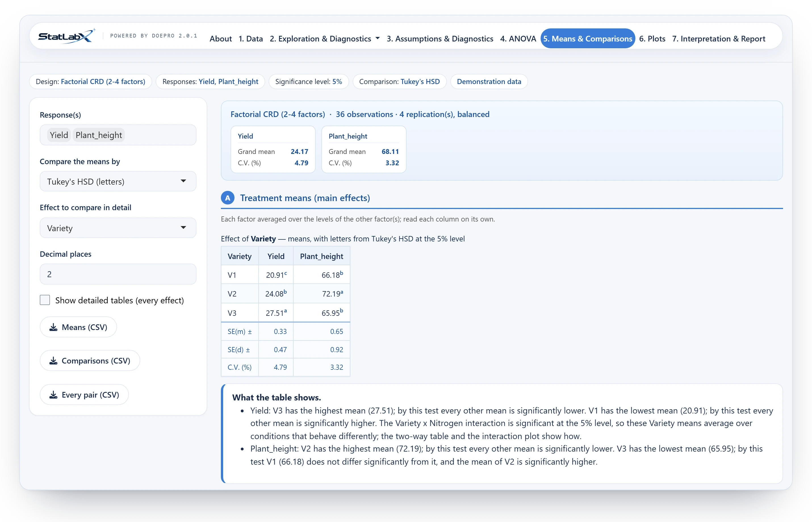Click the V2 row label

point(232,294)
